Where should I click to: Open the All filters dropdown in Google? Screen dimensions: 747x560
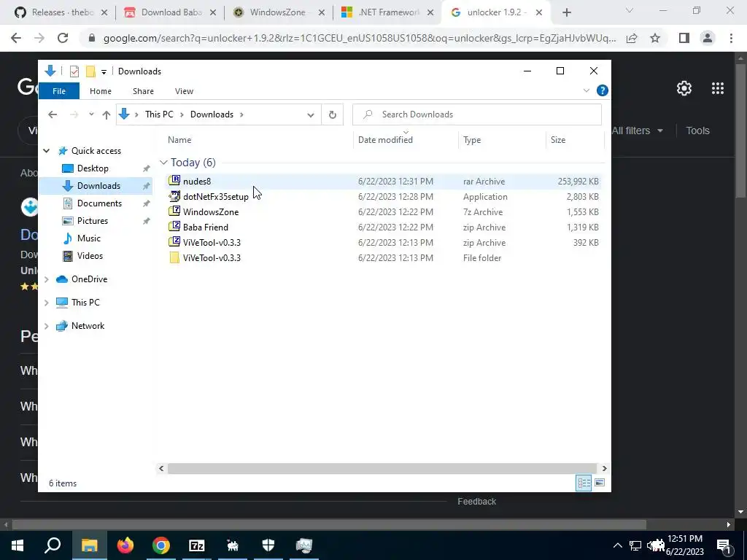click(x=638, y=131)
